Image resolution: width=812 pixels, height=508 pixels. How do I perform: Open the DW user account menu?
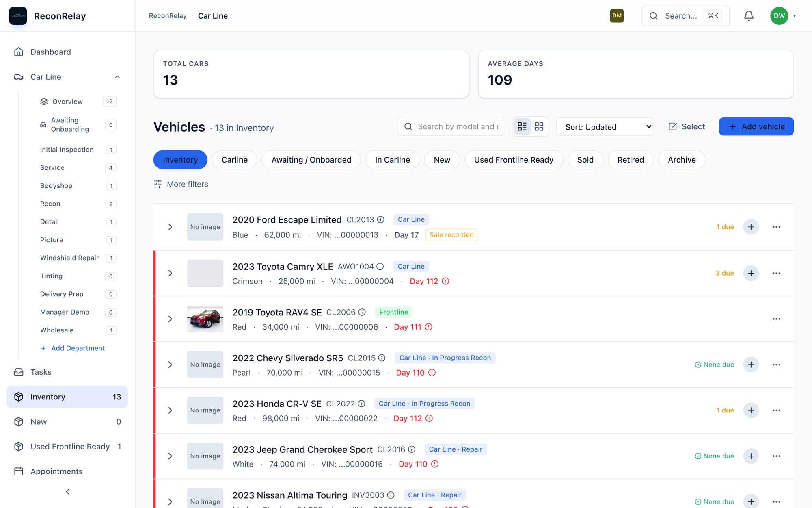[x=783, y=16]
